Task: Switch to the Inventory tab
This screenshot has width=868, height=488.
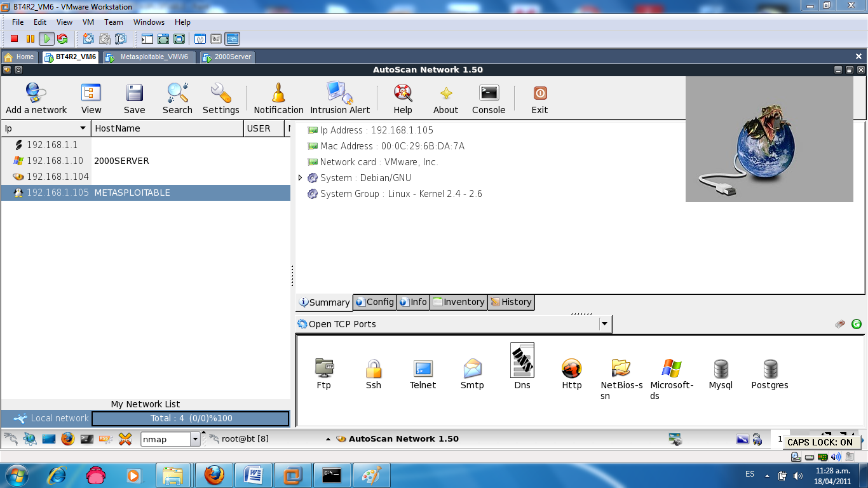Action: [459, 302]
